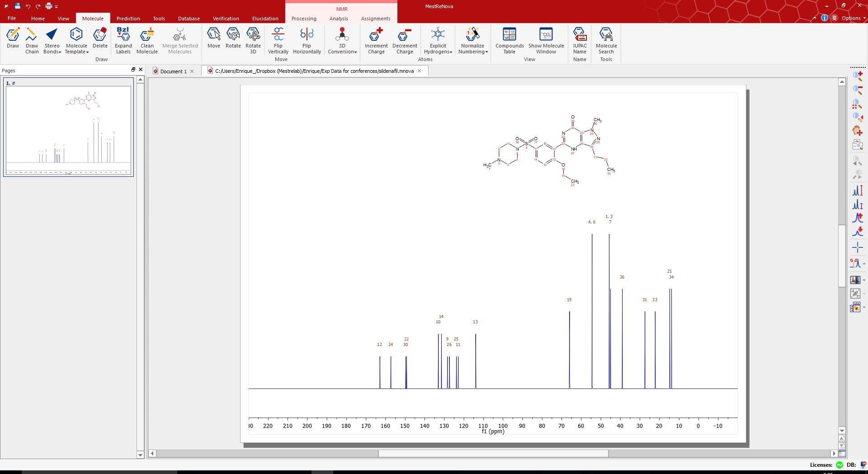The image size is (868, 474).
Task: Flip the molecule vertically
Action: (278, 41)
